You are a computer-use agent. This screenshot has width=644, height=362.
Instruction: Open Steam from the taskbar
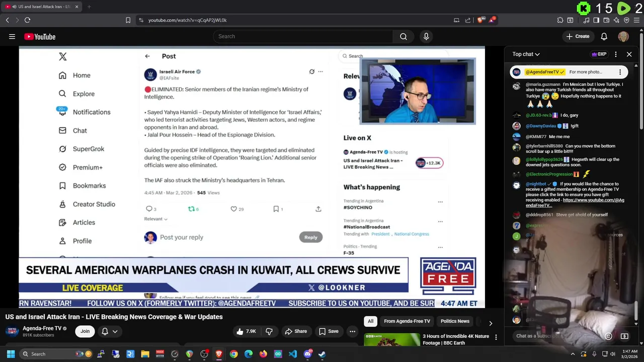[322, 354]
